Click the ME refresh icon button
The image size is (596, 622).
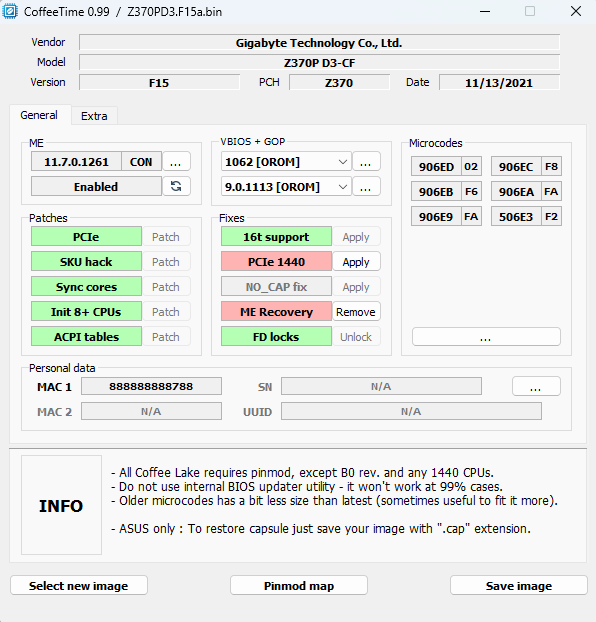176,186
